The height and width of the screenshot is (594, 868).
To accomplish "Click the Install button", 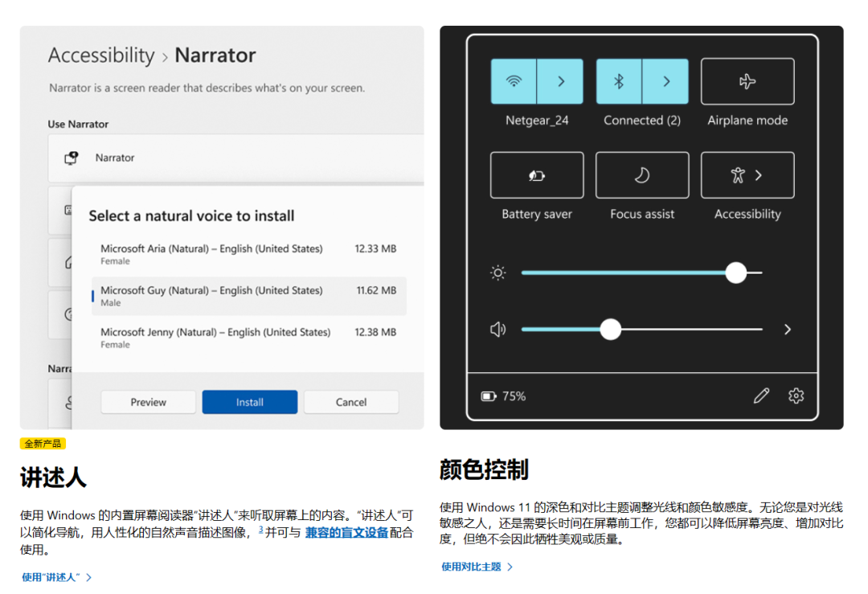I will (250, 402).
